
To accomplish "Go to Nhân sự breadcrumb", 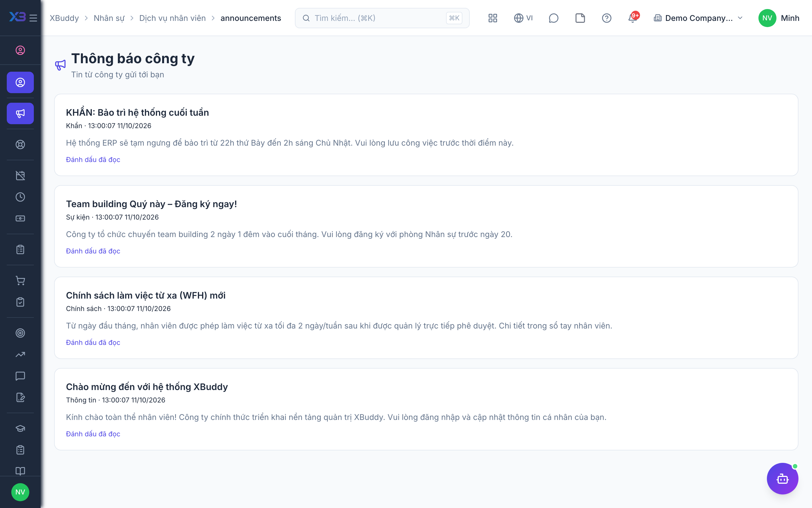I will (109, 18).
